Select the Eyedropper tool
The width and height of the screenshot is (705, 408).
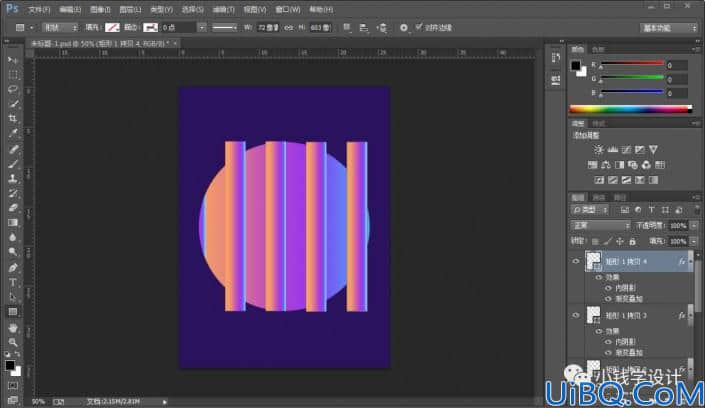point(13,133)
